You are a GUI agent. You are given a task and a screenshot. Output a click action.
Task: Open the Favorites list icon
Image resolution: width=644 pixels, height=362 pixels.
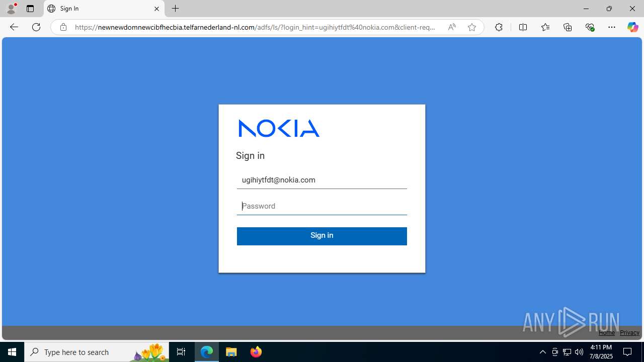point(545,27)
